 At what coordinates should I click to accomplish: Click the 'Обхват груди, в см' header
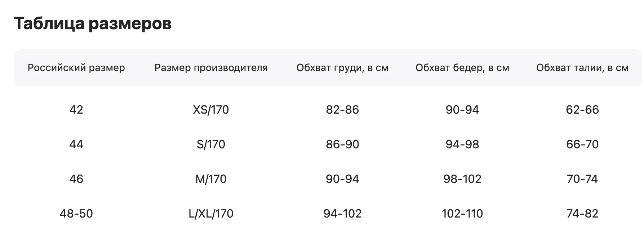point(342,68)
